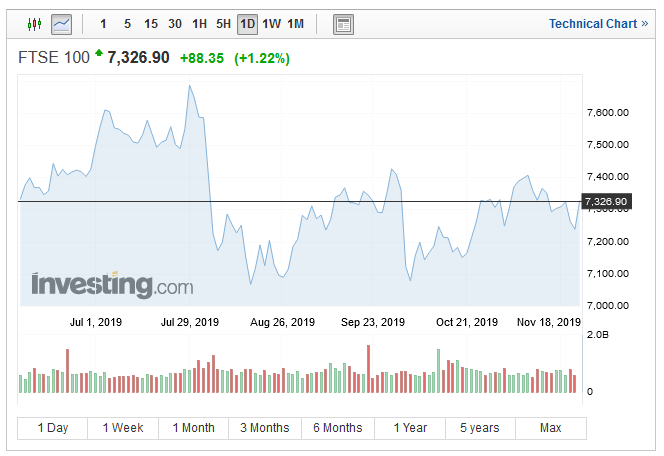Viewport: 664px width, 456px height.
Task: Click the Sep 23, 2019 date label
Action: [x=373, y=322]
